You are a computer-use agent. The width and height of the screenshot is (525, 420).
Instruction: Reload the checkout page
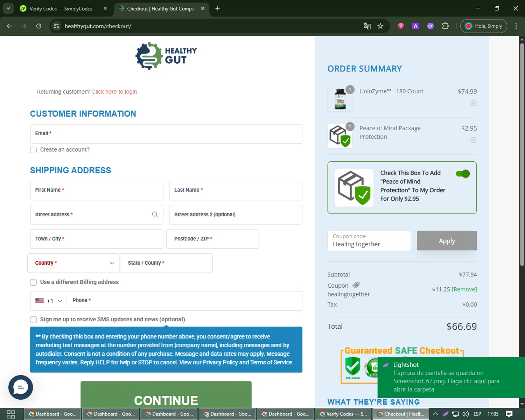point(39,26)
